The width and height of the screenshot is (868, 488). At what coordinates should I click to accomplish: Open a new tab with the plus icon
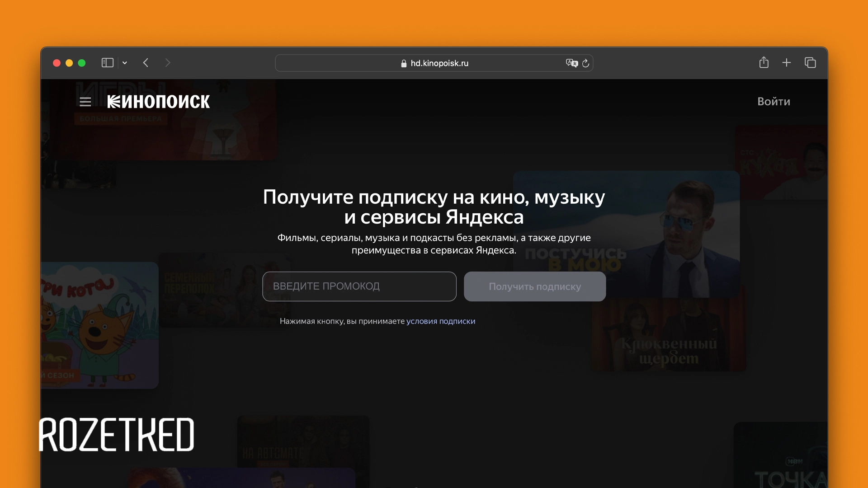[787, 63]
